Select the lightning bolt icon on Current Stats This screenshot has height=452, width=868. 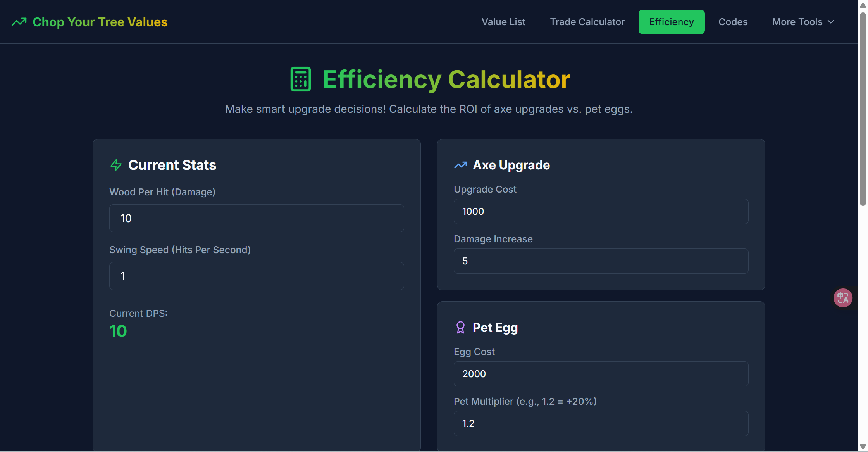pos(115,165)
